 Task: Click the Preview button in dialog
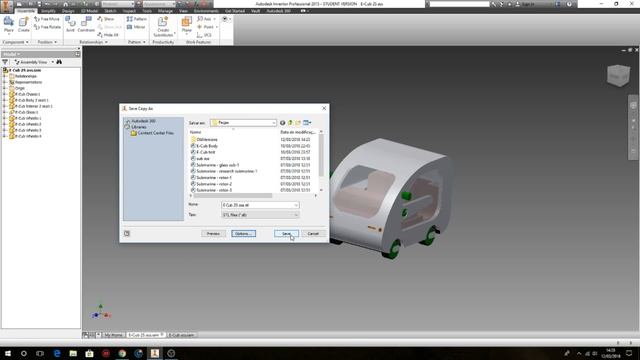point(213,234)
